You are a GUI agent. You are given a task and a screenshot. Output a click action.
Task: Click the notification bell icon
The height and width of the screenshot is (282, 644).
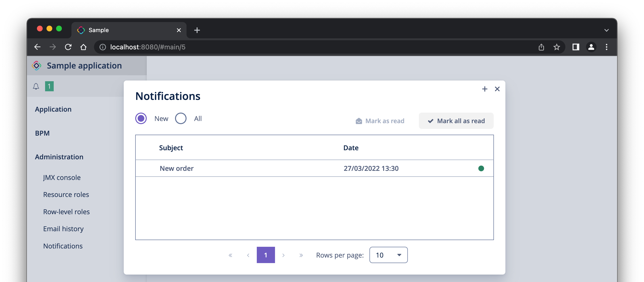tap(36, 86)
